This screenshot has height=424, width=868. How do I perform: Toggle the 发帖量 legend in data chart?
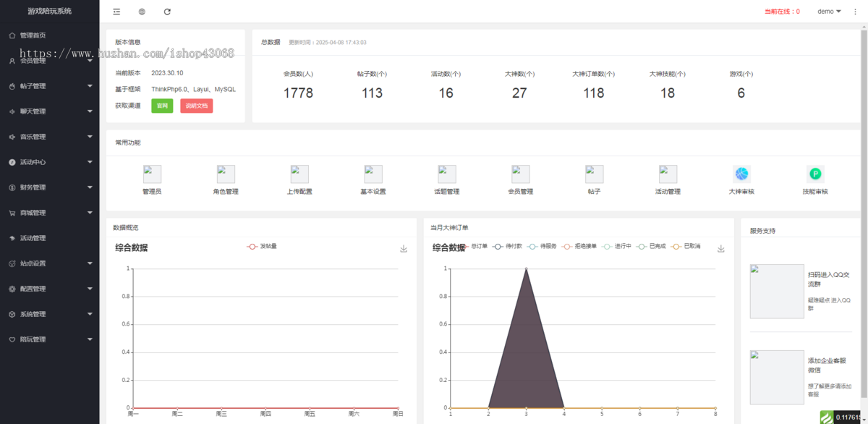click(x=263, y=245)
